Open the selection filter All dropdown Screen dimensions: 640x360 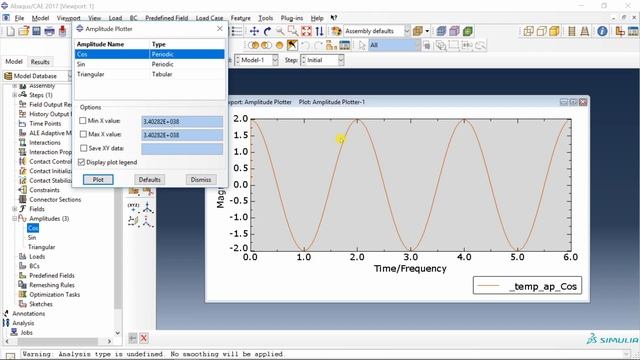(x=418, y=45)
